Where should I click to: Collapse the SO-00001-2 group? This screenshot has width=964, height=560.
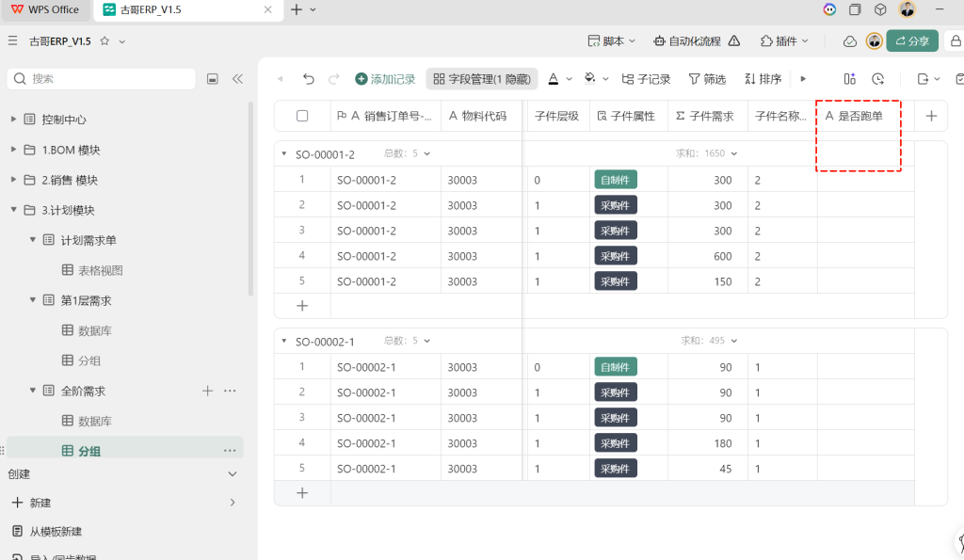284,153
